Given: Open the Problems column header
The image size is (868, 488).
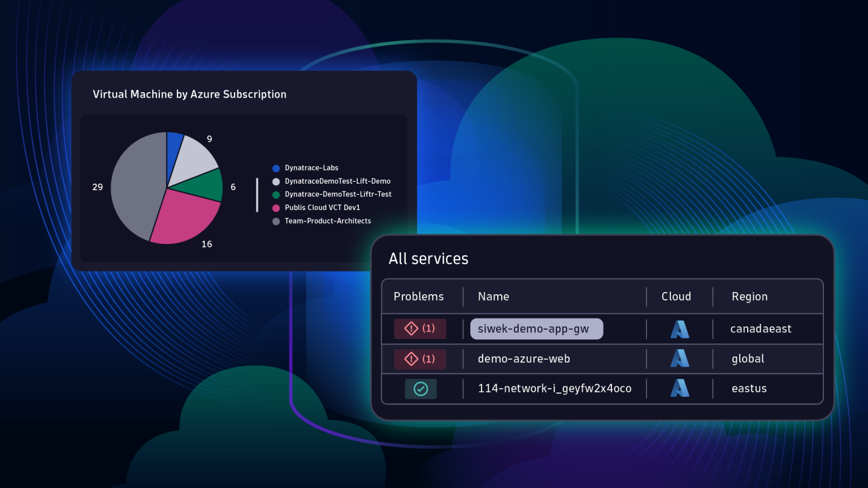Looking at the screenshot, I should [419, 297].
